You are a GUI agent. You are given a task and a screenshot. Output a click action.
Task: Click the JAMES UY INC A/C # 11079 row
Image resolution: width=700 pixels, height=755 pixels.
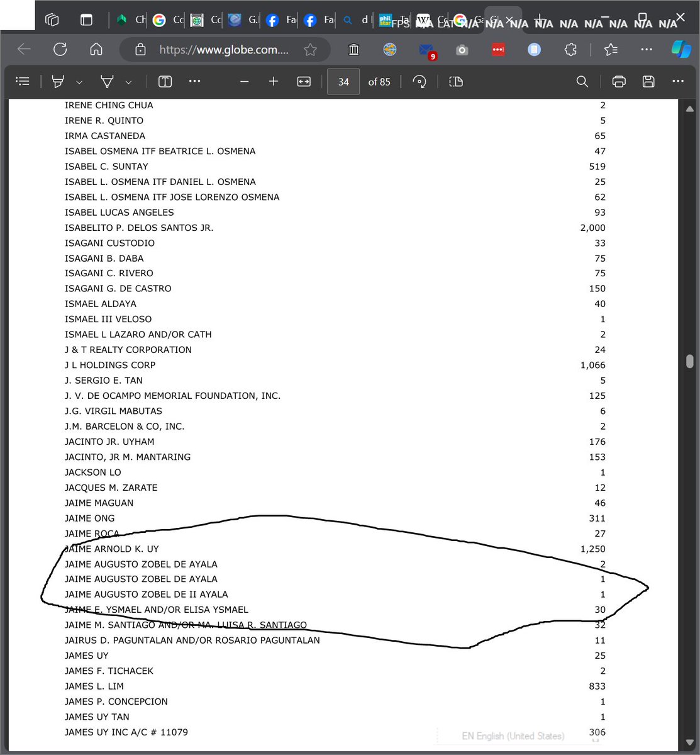click(x=335, y=732)
